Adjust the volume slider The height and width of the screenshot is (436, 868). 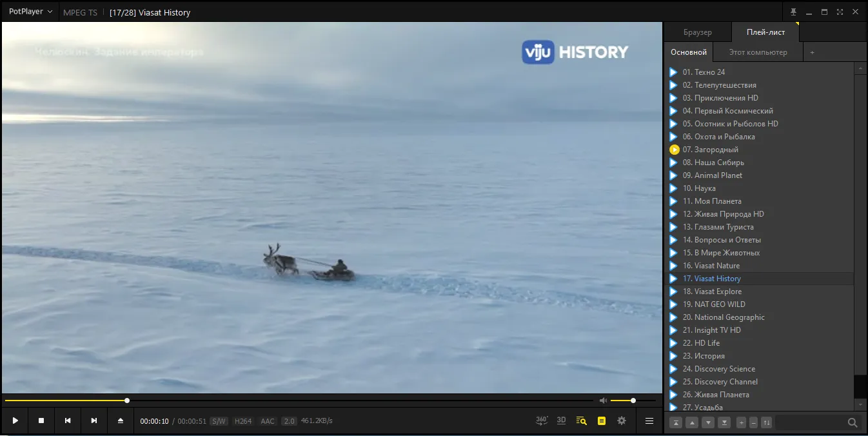pos(633,401)
